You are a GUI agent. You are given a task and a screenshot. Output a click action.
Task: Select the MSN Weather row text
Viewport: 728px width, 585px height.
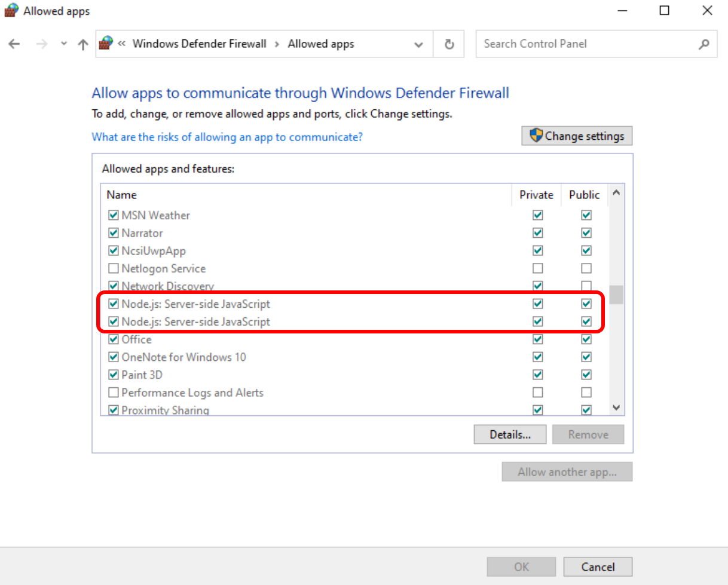pyautogui.click(x=155, y=215)
